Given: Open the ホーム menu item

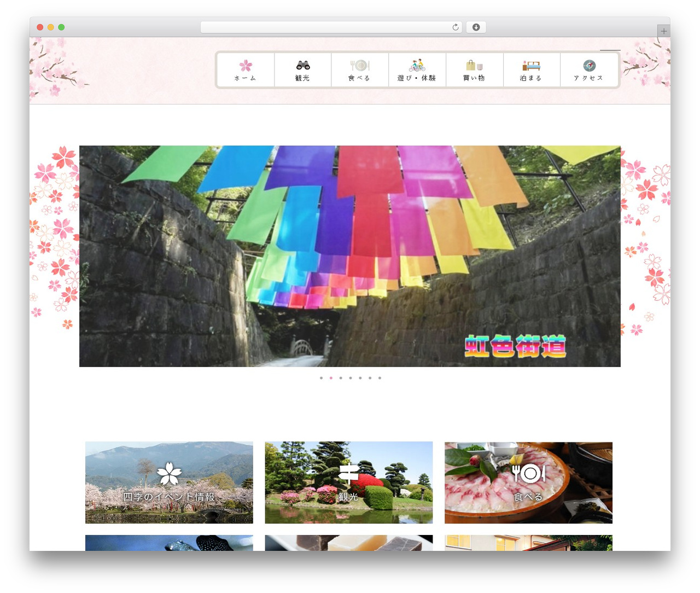Looking at the screenshot, I should tap(246, 78).
